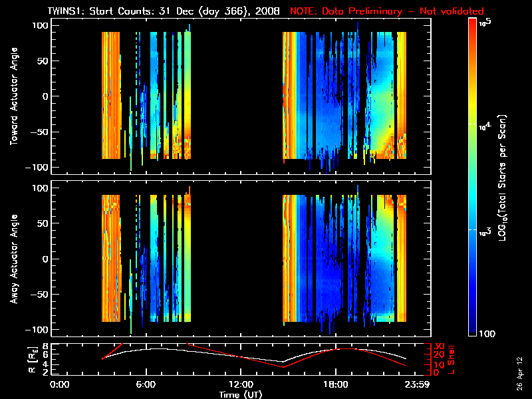This screenshot has height=399, width=532.
Task: Click the color bar's 100 minimum label
Action: 487,334
